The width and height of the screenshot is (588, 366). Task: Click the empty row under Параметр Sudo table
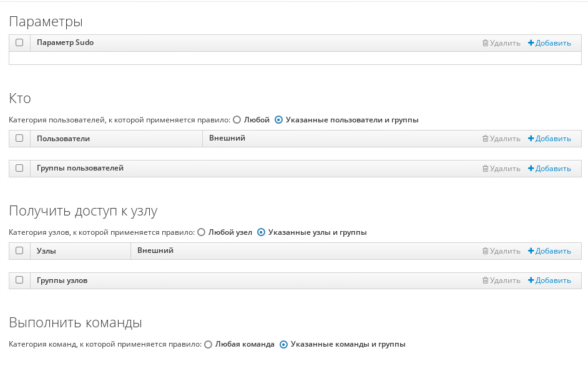[293, 58]
